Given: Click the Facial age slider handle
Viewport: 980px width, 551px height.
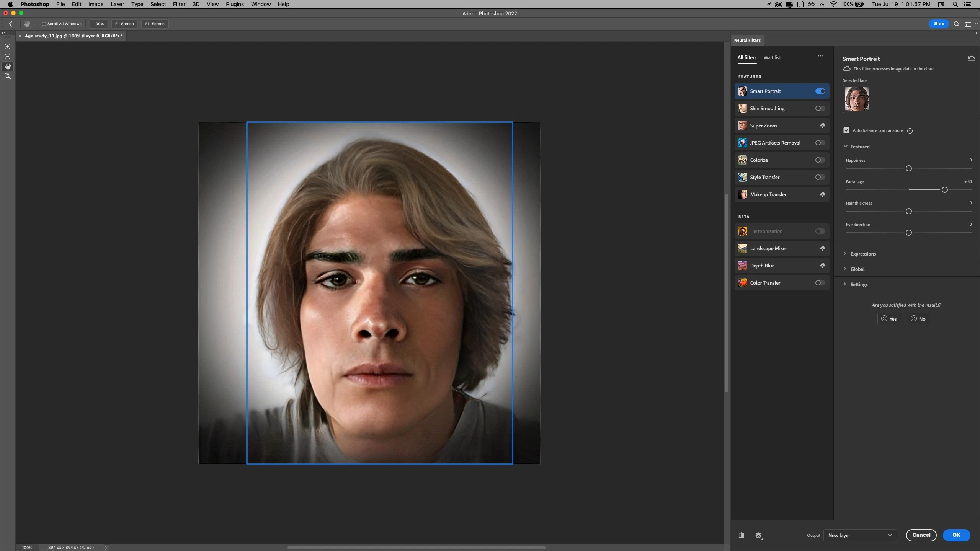Looking at the screenshot, I should [944, 190].
